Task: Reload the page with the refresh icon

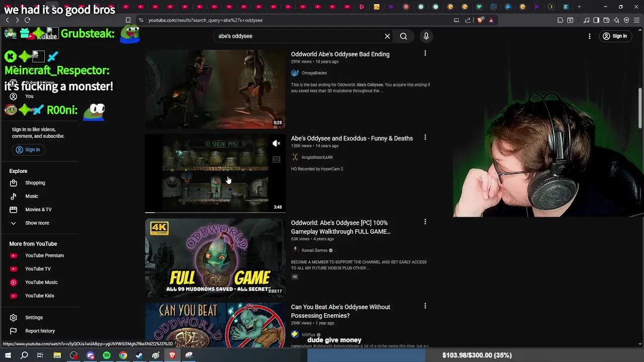Action: [x=27, y=20]
